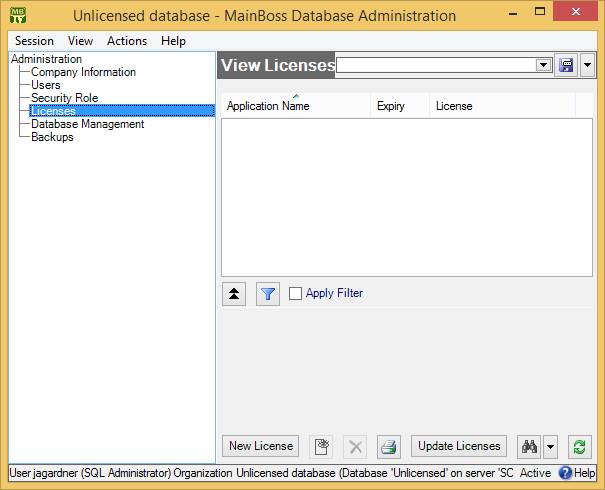Select Backups in the tree
The width and height of the screenshot is (605, 490).
coord(52,137)
